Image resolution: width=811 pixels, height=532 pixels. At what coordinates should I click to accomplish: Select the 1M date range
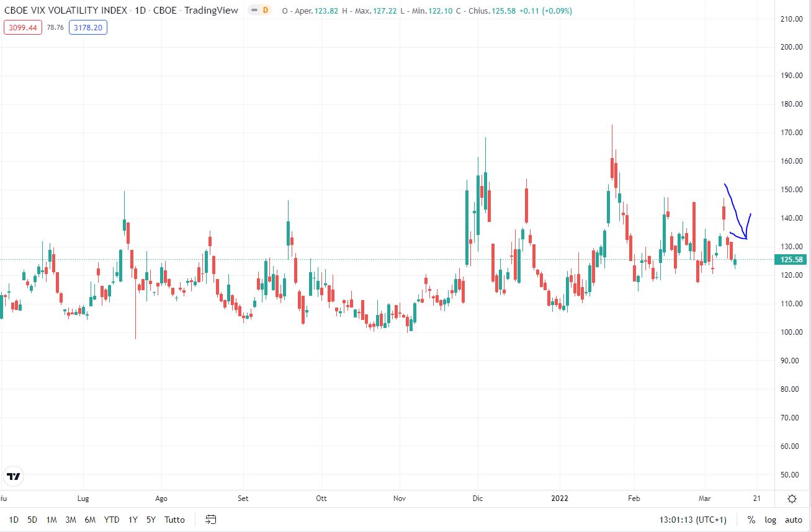point(52,520)
